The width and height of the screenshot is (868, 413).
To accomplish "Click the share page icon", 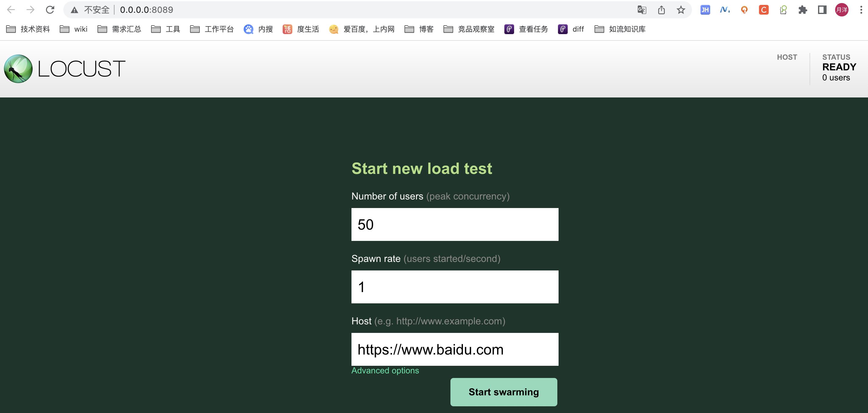I will (662, 10).
